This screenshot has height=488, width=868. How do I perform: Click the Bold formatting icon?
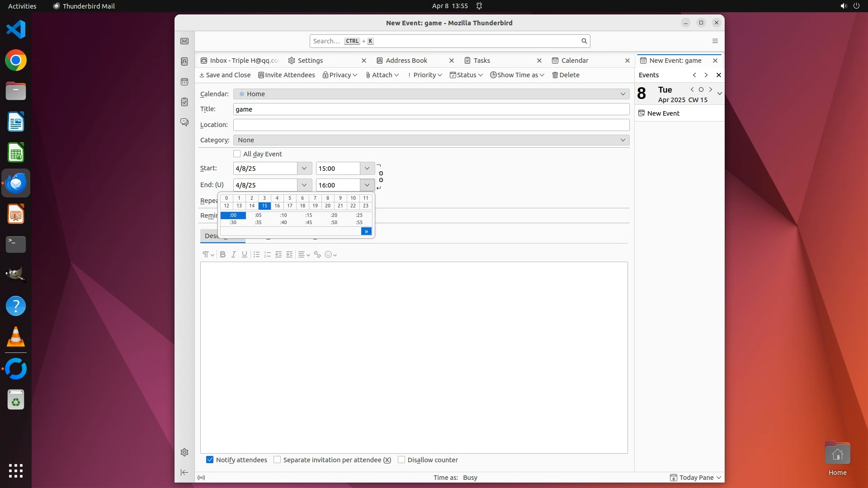point(222,254)
